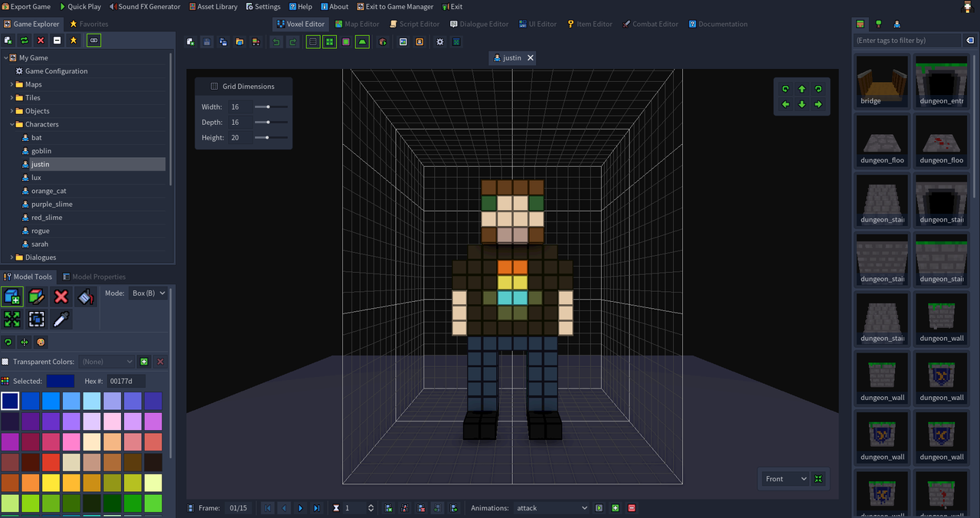Select the eyedropper color picker tool

pyautogui.click(x=61, y=319)
